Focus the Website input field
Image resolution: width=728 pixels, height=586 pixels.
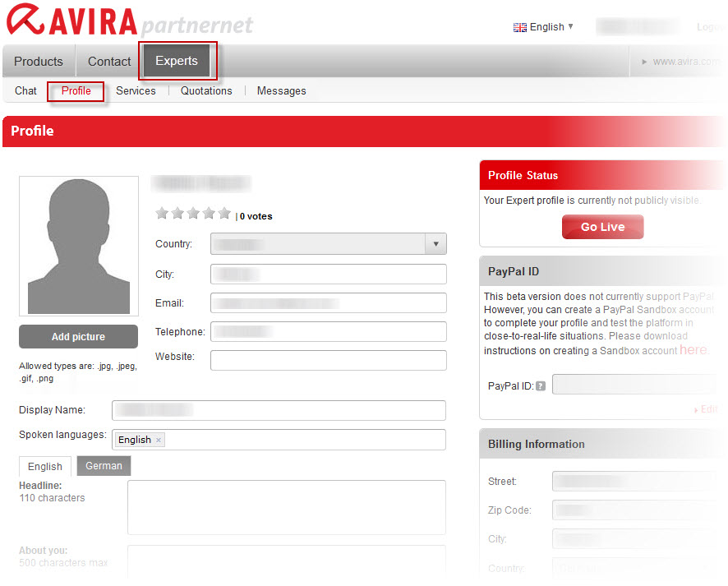coord(328,360)
